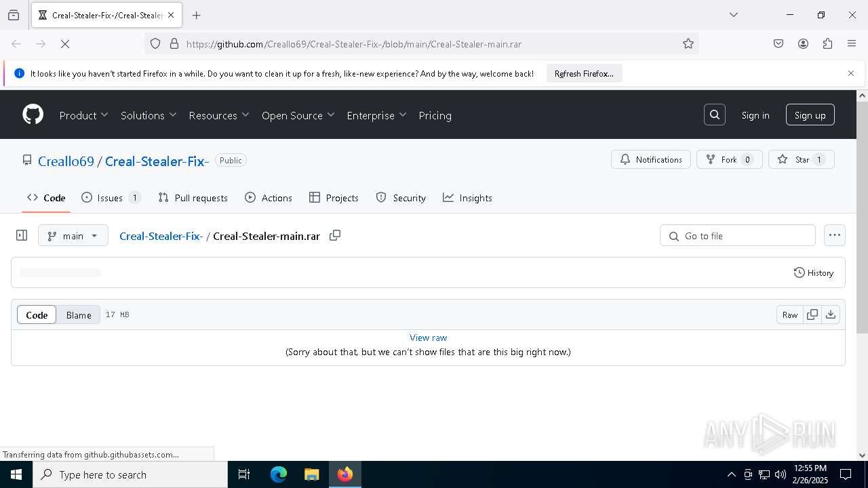Screen dimensions: 868x488
Task: Switch to the Code repository tab
Action: [46, 198]
